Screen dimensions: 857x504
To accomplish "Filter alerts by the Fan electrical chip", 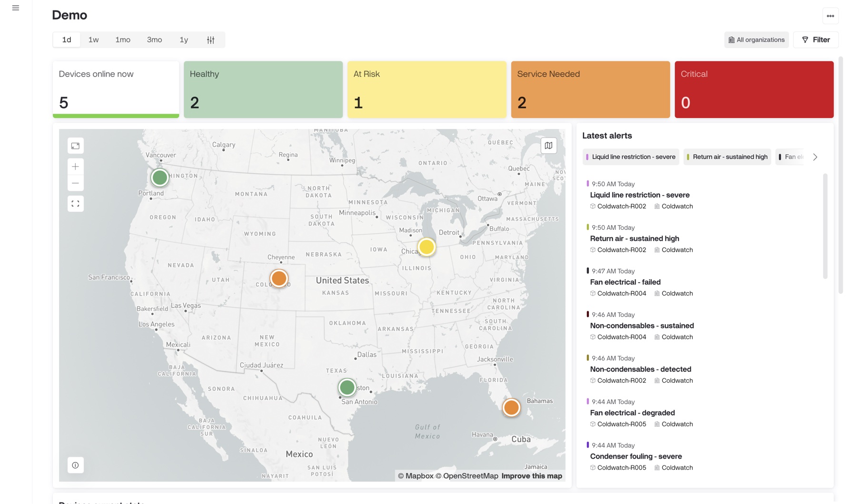I will (790, 157).
